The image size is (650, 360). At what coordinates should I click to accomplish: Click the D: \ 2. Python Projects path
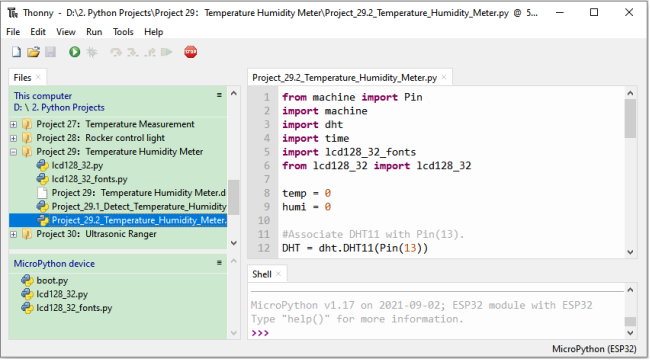tap(59, 107)
